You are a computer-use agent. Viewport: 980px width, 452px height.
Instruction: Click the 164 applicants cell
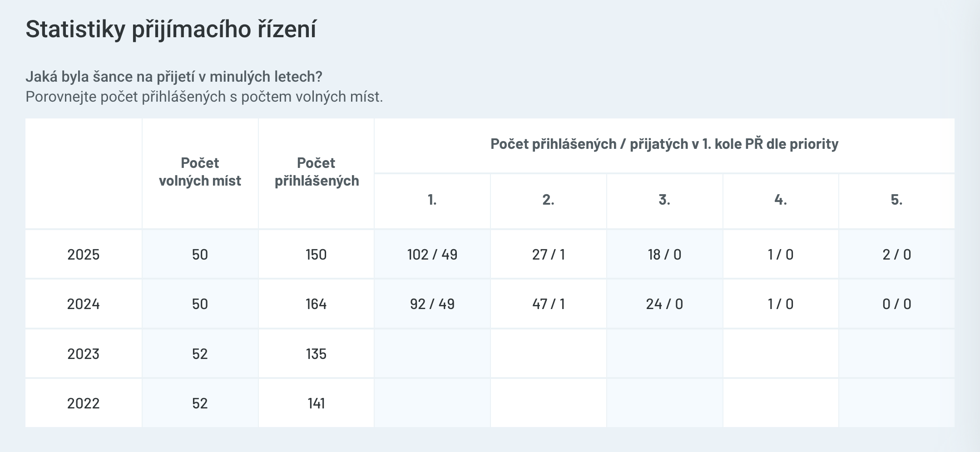[x=316, y=304]
